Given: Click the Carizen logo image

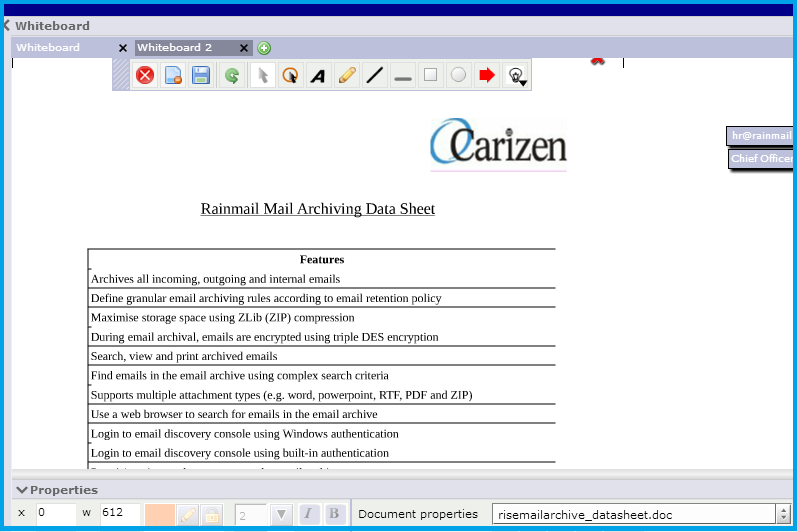Looking at the screenshot, I should 498,143.
